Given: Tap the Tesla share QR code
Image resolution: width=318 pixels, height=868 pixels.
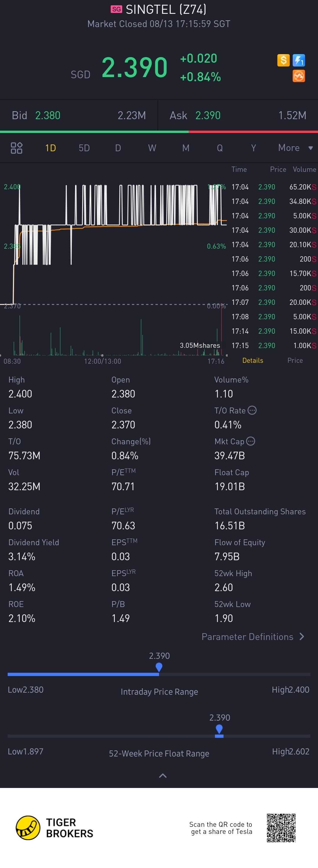Looking at the screenshot, I should tap(281, 828).
